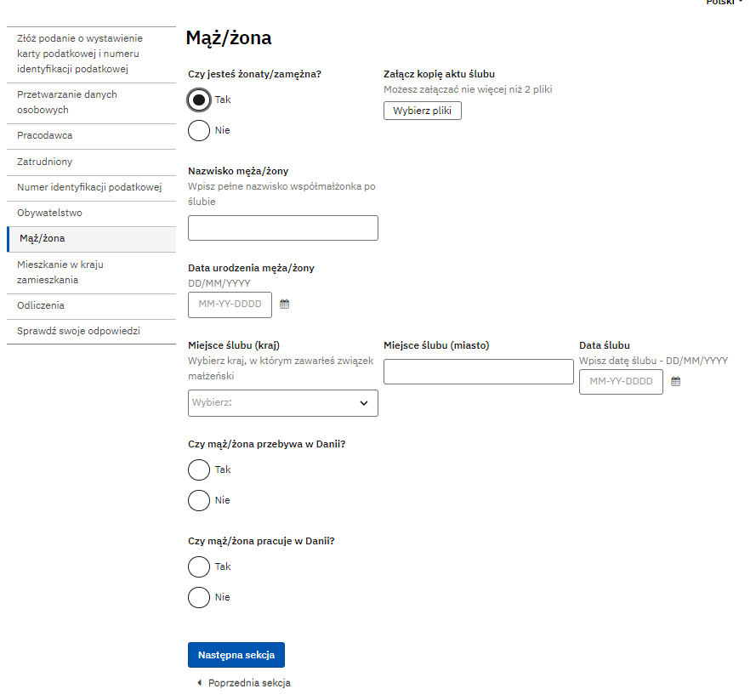Click the Wybierz pliki upload button
The height and width of the screenshot is (700, 756).
[x=423, y=111]
